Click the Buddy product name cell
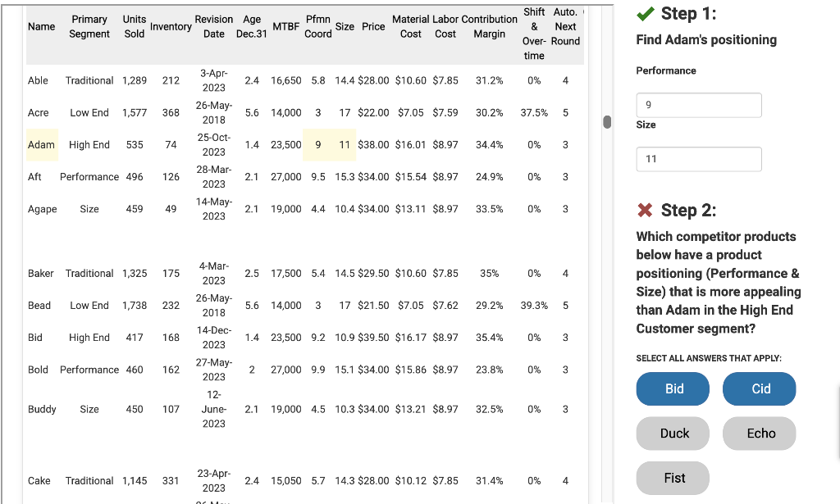Viewport: 840px width, 504px height. click(42, 409)
